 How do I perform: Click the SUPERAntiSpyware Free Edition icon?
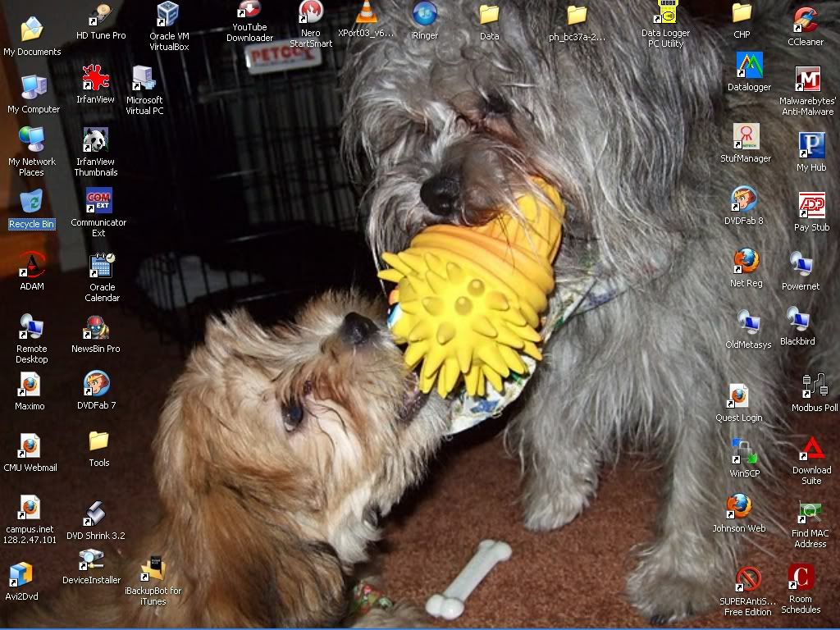point(747,579)
